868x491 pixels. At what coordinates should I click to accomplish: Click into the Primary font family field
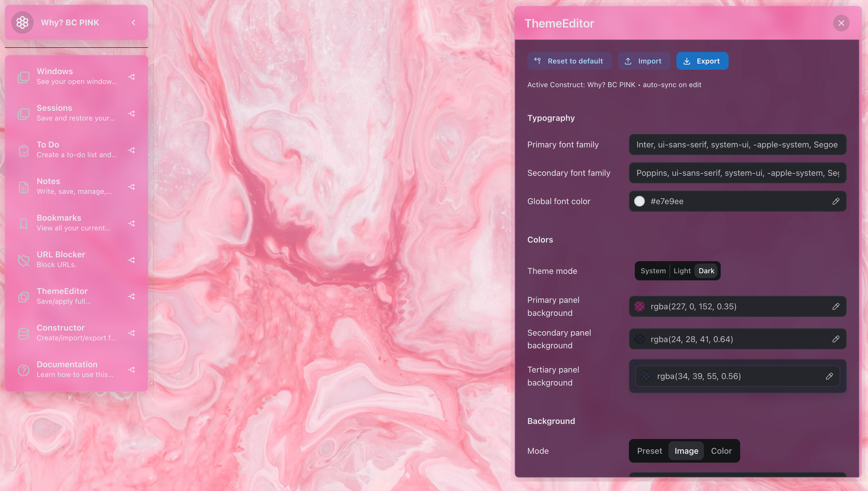pyautogui.click(x=737, y=145)
